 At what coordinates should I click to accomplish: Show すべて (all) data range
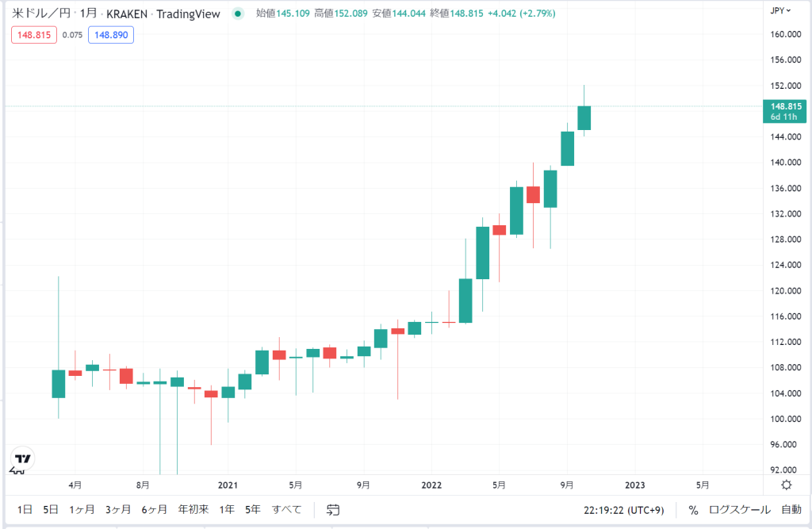(286, 509)
